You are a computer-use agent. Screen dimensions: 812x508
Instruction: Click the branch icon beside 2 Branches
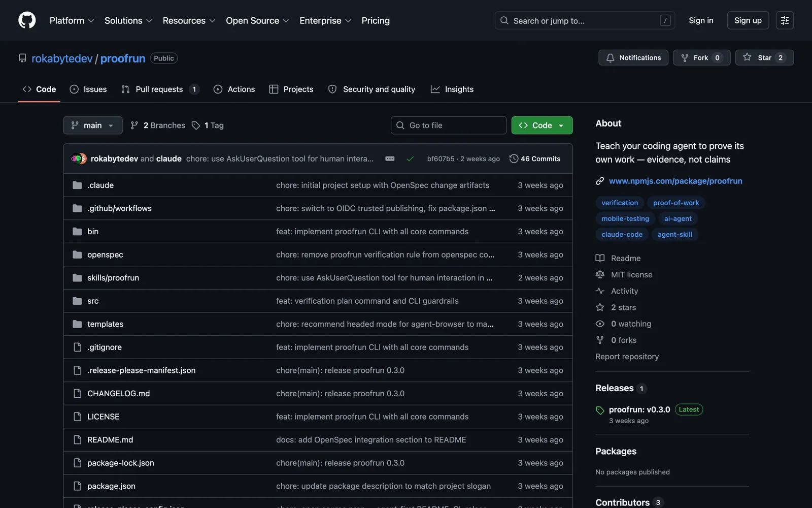[134, 125]
